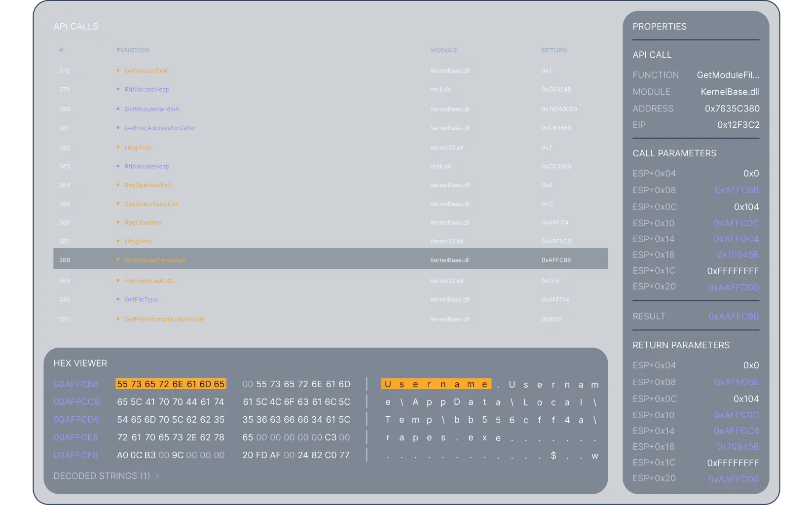Select HeapFree in row 382
Viewport: 812px width, 505px height.
pos(138,147)
